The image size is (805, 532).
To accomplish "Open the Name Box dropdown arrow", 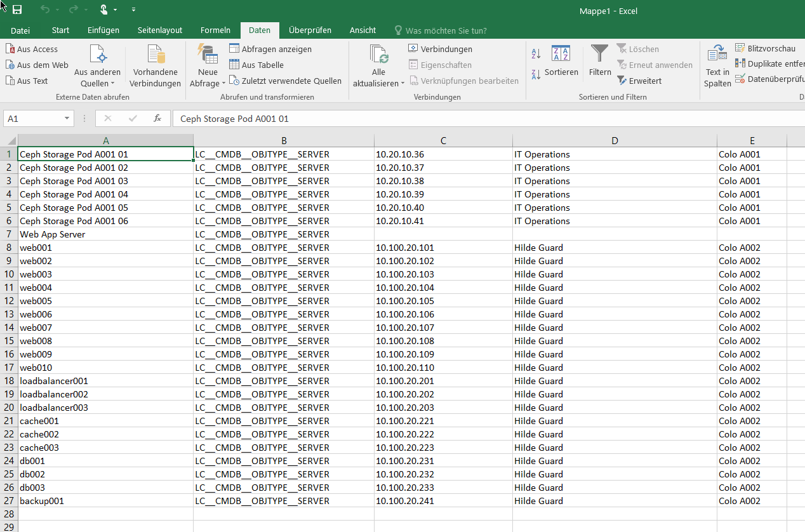I will click(67, 119).
